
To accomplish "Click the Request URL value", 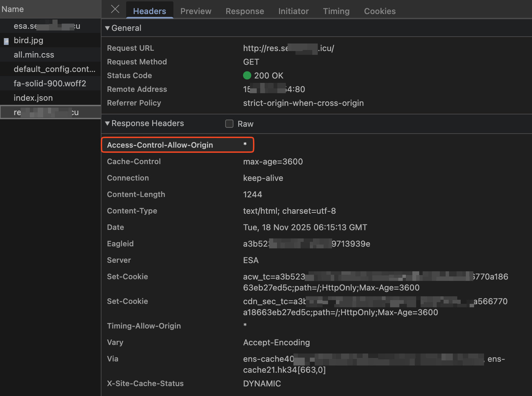I will (x=288, y=48).
